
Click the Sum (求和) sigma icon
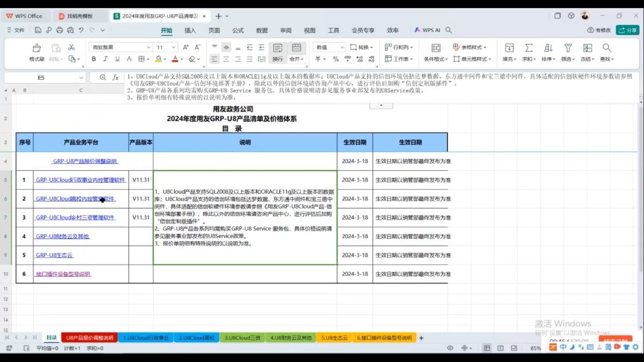coord(528,48)
